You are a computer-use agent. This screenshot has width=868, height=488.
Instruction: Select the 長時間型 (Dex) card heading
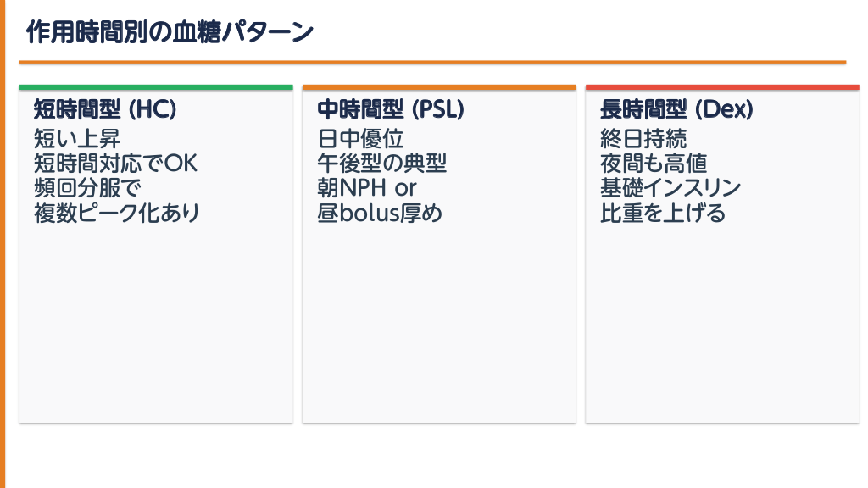coord(676,109)
